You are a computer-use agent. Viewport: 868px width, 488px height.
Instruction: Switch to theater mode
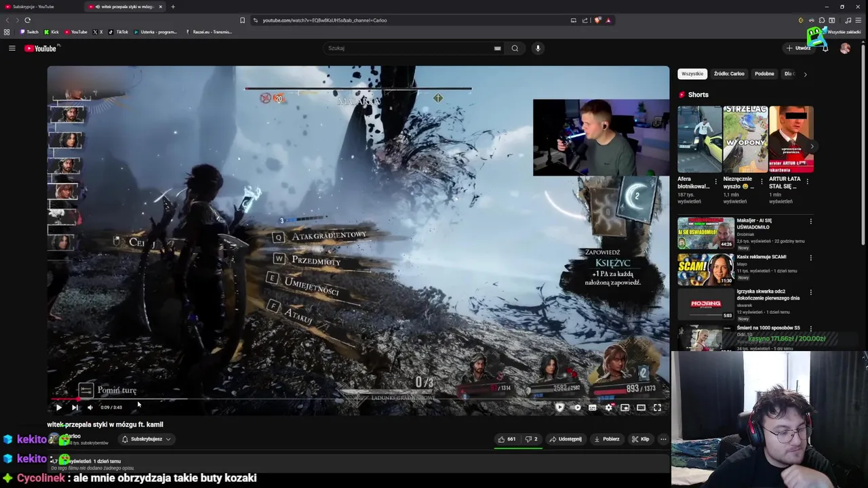641,407
